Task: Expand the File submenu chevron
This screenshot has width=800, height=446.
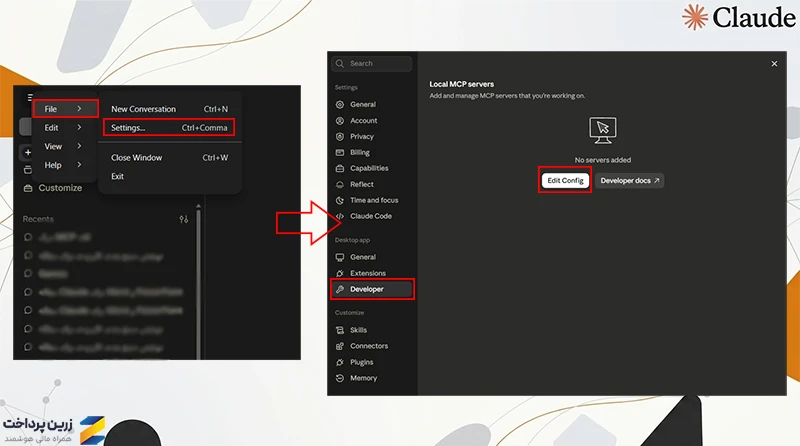Action: pos(79,109)
